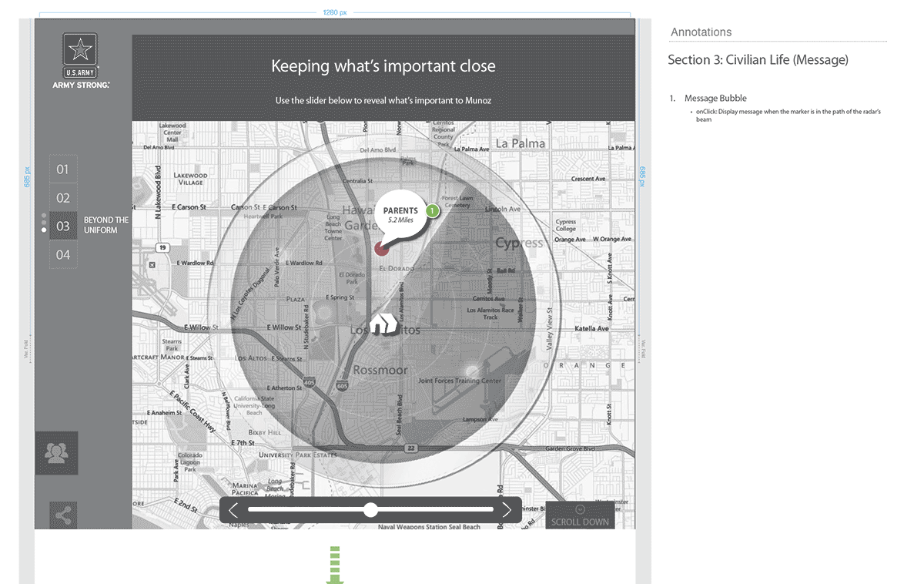Open the Parents 5.2 Miles message bubble
This screenshot has height=584, width=924.
[400, 215]
